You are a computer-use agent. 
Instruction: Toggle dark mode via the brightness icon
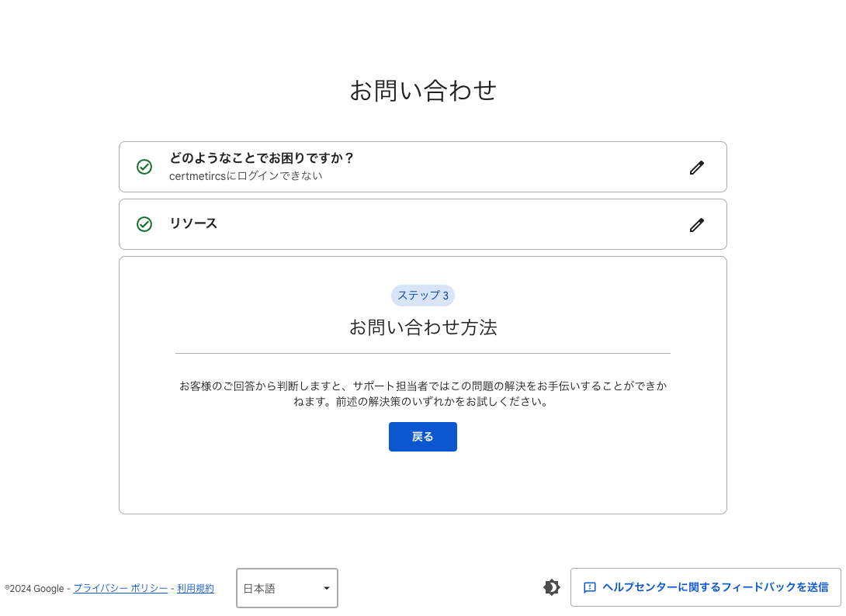click(x=551, y=587)
